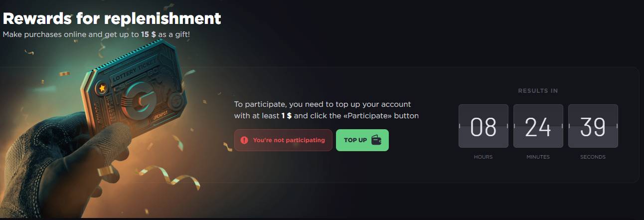Click the SECONDS label under the timer
This screenshot has width=644, height=220.
[593, 157]
